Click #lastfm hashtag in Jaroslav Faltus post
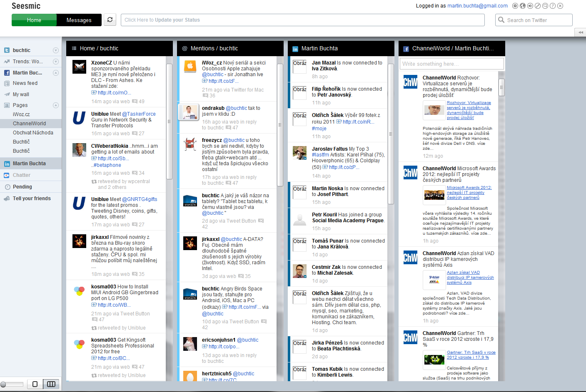586x392 pixels. [x=320, y=155]
